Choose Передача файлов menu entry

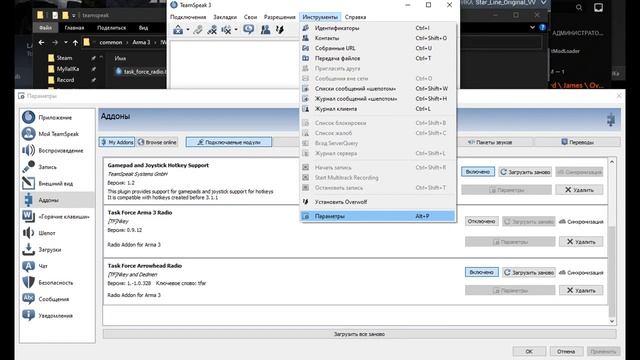pos(378,58)
